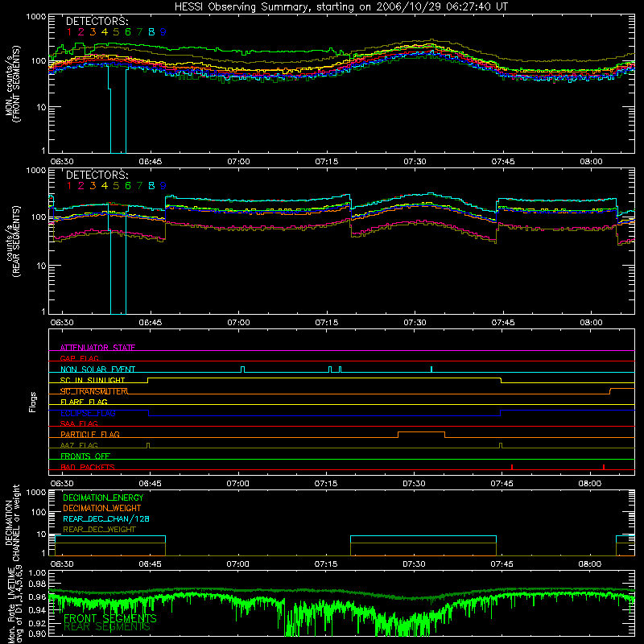
Task: Click PARTICLE_FLAG raised step near 07:30
Action: (421, 435)
